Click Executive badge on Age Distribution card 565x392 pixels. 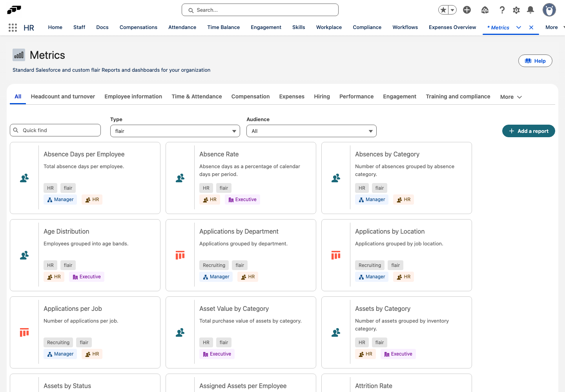click(x=87, y=277)
